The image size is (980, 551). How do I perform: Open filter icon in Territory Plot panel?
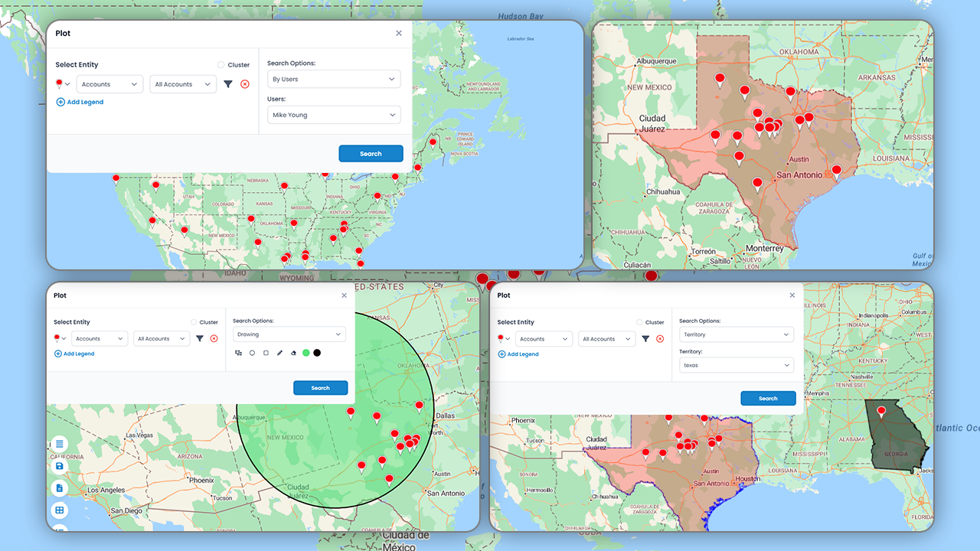pos(645,338)
